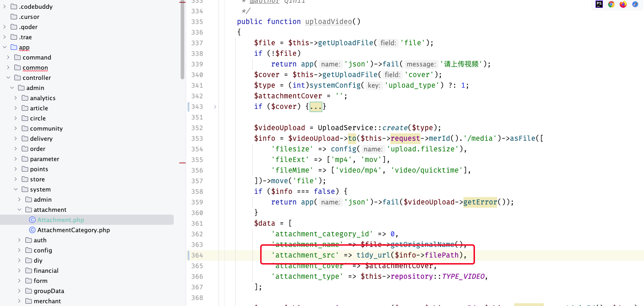Select the analytics folder
This screenshot has height=306, width=644.
click(43, 98)
